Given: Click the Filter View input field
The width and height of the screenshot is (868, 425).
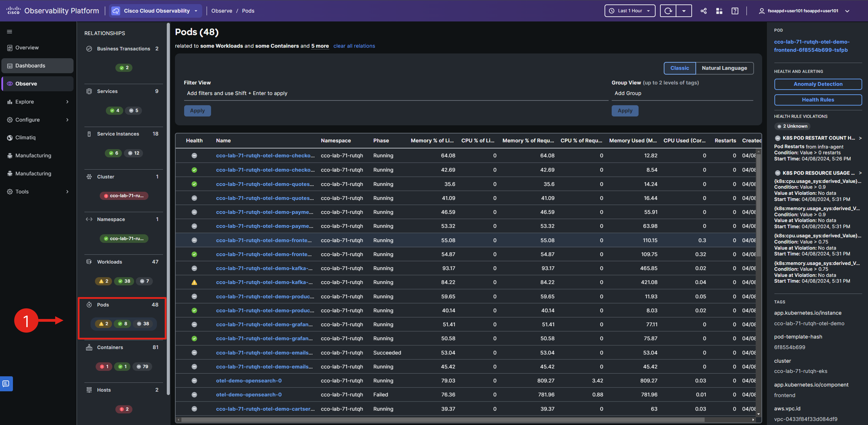Looking at the screenshot, I should [x=394, y=93].
